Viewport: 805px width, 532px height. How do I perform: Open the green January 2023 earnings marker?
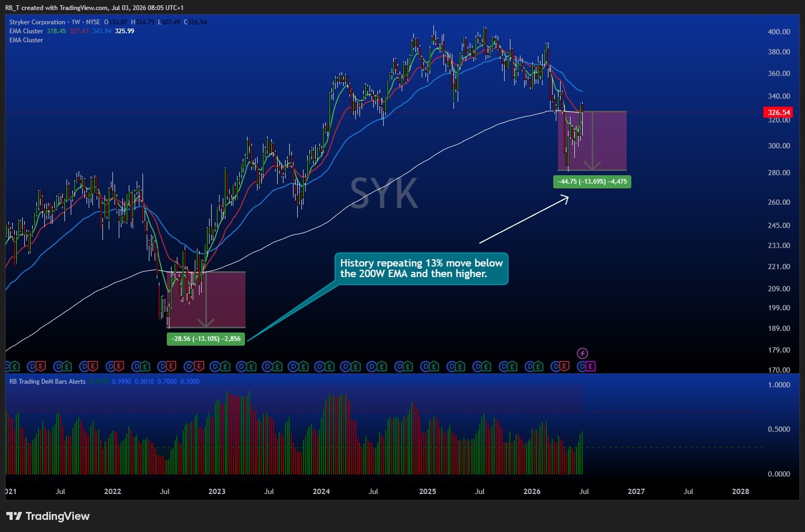tap(225, 366)
